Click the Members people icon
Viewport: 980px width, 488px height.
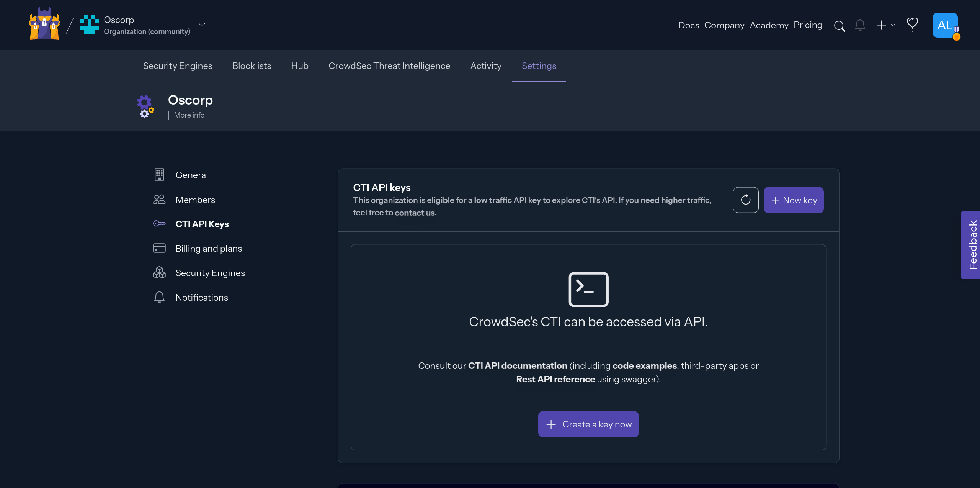pyautogui.click(x=159, y=199)
